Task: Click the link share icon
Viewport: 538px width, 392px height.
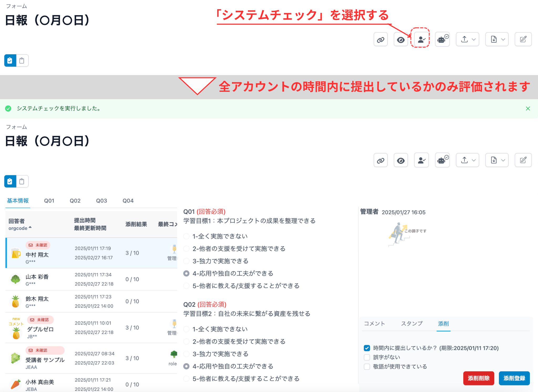Action: coord(380,160)
